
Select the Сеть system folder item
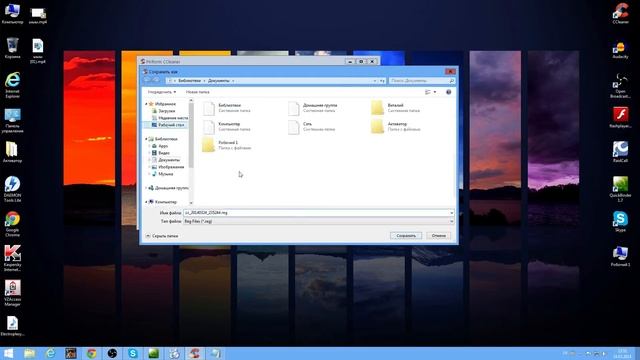312,127
